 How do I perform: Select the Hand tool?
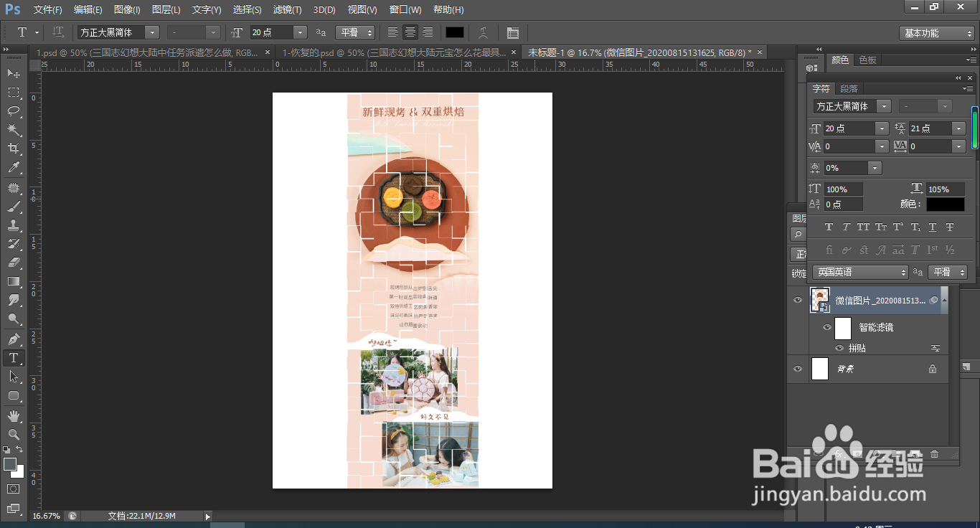coord(14,415)
